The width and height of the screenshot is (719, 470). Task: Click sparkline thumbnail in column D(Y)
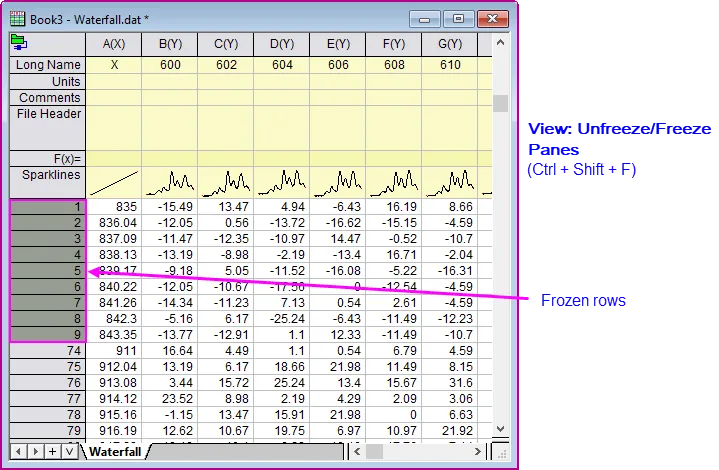point(282,183)
